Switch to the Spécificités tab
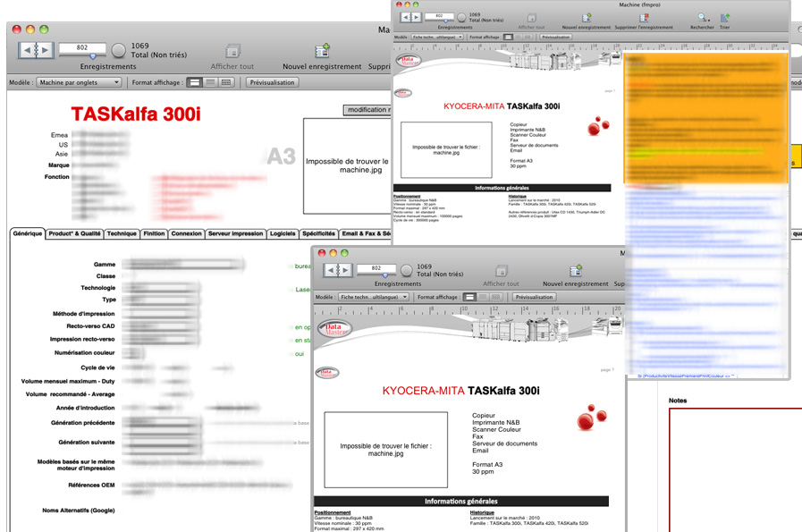The width and height of the screenshot is (802, 532). (x=318, y=233)
